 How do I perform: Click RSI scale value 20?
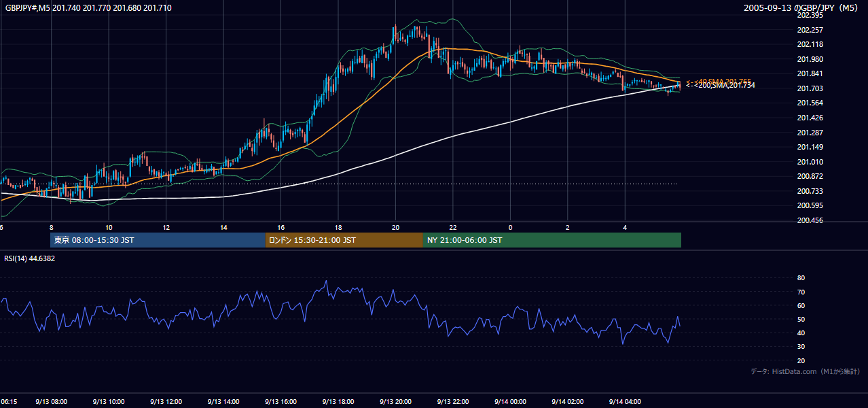pos(801,360)
